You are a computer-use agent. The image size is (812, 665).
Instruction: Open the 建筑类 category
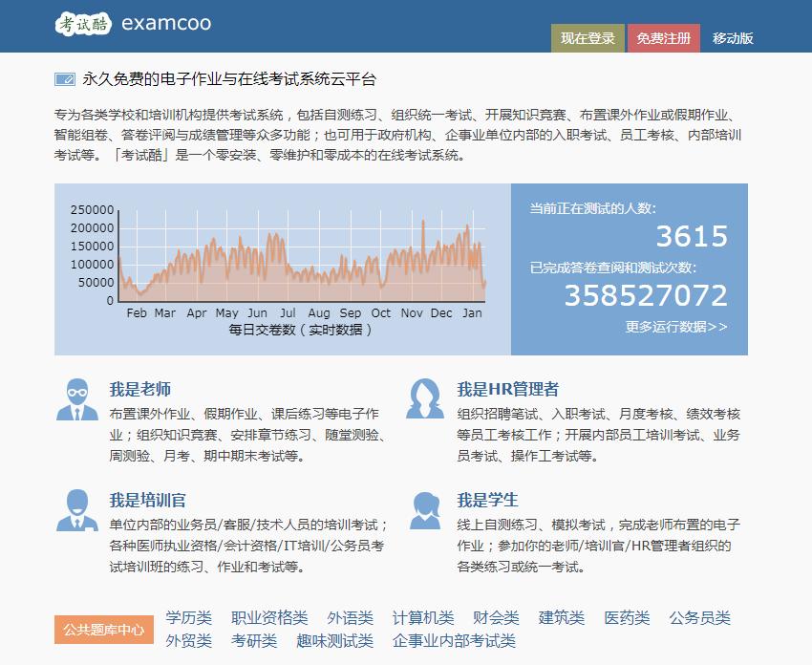click(x=562, y=617)
